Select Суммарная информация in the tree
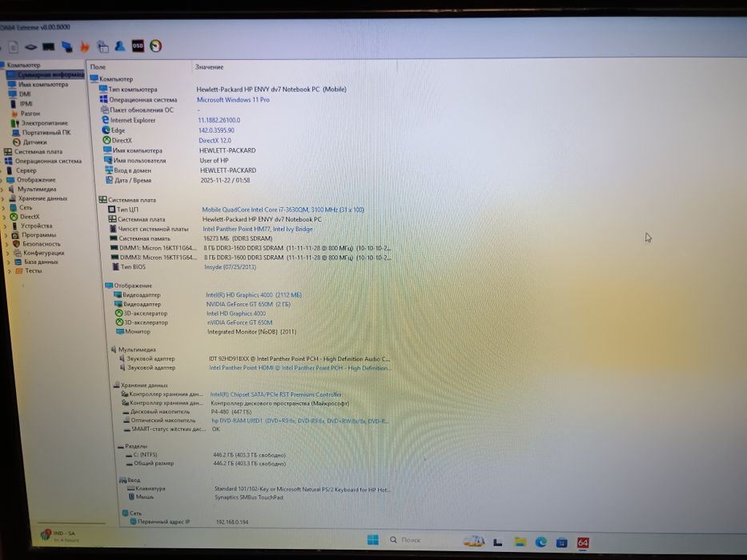Image resolution: width=747 pixels, height=560 pixels. tap(46, 74)
